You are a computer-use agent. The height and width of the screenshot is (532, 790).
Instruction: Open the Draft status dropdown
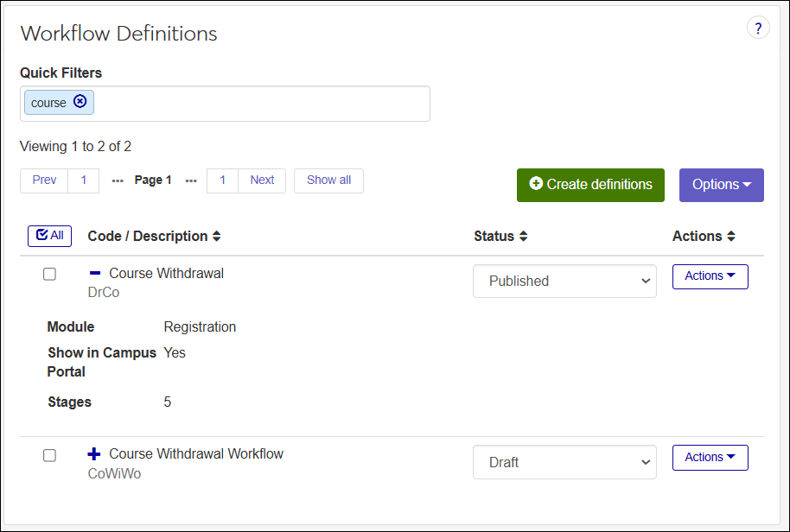click(x=564, y=462)
